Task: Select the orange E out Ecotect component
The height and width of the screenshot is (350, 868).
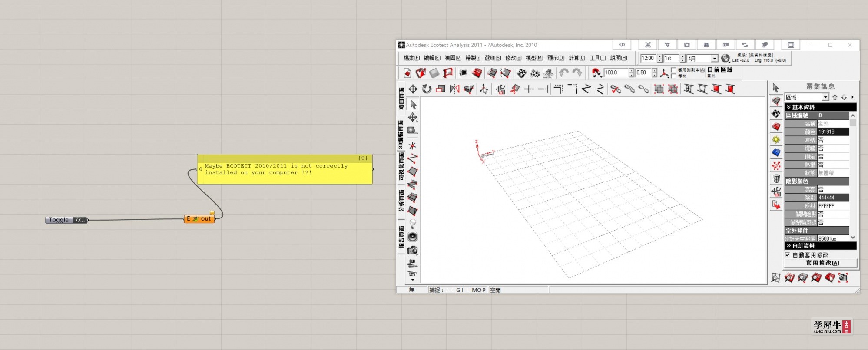Action: [199, 219]
